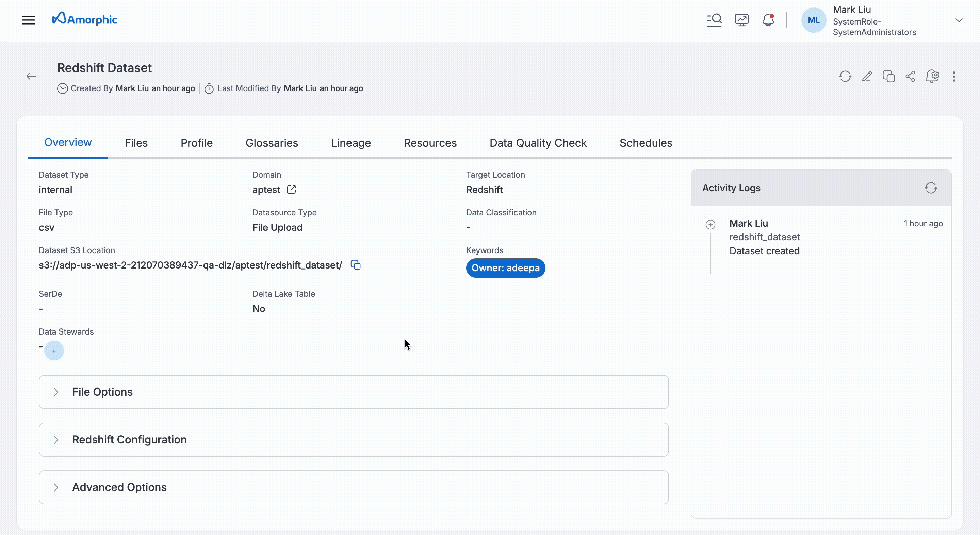
Task: Clone the dataset using copy icon
Action: [888, 77]
